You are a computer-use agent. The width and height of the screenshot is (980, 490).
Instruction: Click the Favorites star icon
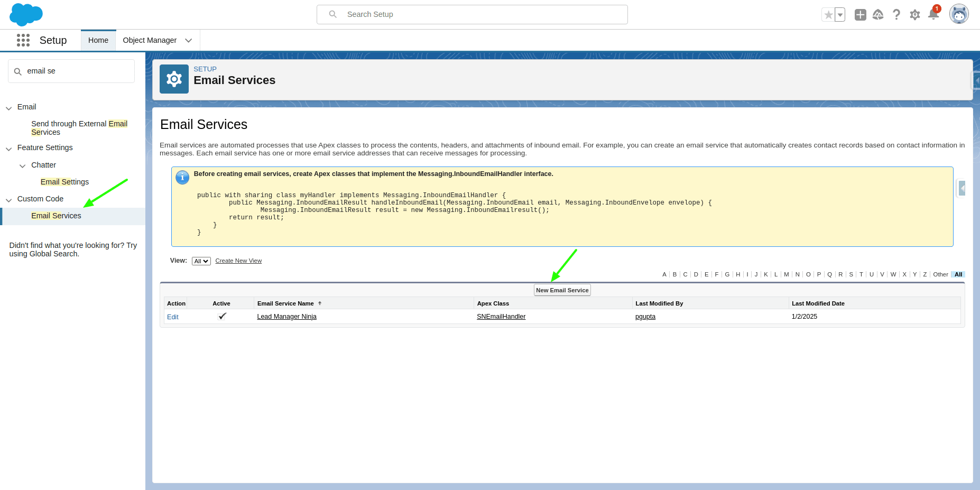[828, 15]
